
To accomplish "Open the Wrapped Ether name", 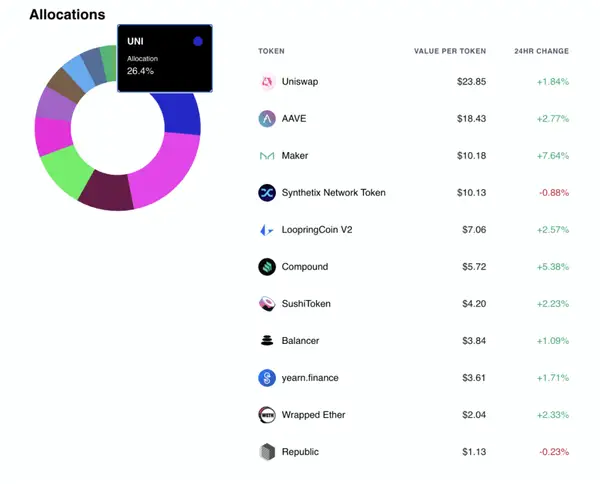I will [313, 415].
